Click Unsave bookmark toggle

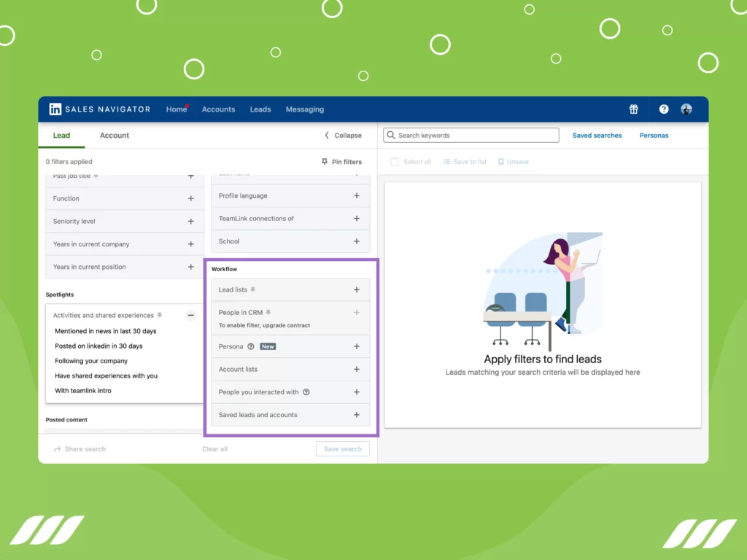click(500, 161)
